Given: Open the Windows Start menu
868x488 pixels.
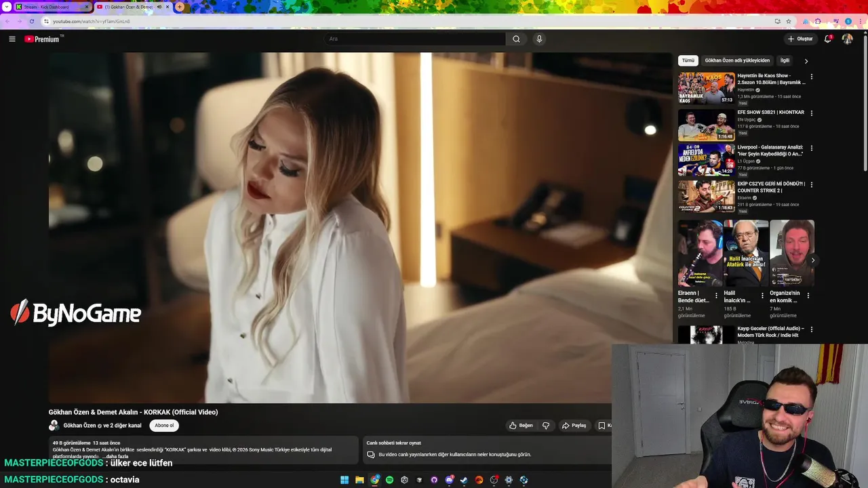Looking at the screenshot, I should pyautogui.click(x=344, y=480).
